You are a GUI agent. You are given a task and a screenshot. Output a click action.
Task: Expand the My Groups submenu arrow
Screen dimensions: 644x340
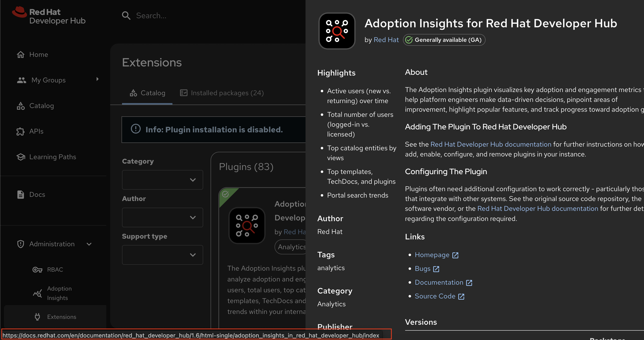[97, 79]
